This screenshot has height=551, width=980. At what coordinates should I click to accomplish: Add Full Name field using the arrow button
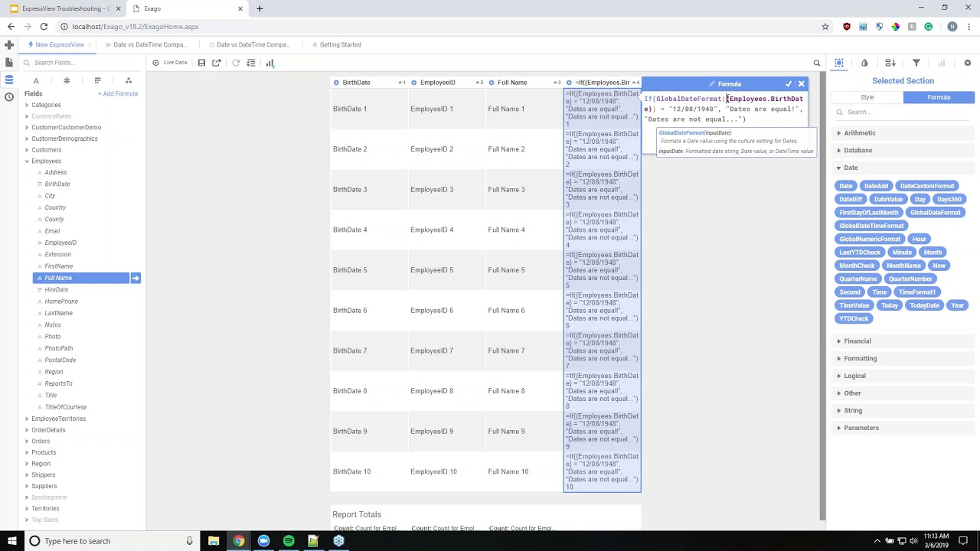point(136,278)
